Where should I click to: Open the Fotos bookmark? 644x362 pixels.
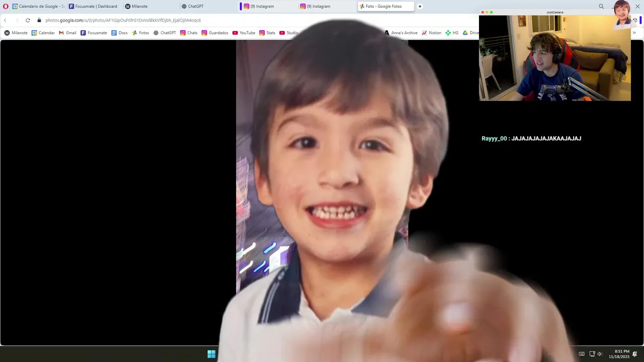pyautogui.click(x=140, y=33)
